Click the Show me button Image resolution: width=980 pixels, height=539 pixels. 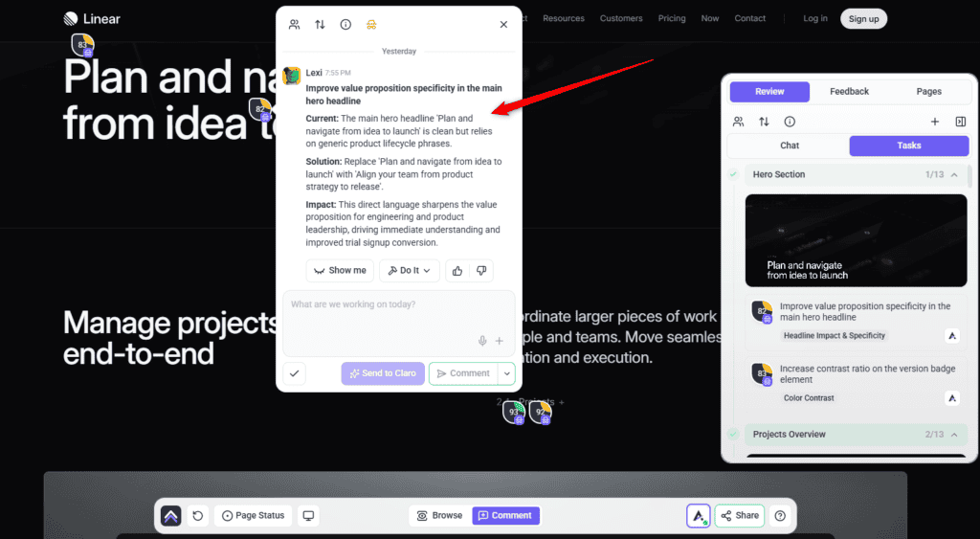[x=340, y=271]
